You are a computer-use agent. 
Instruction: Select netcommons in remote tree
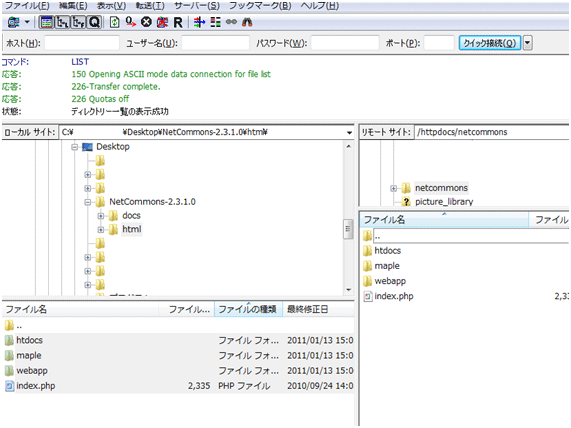(x=441, y=188)
